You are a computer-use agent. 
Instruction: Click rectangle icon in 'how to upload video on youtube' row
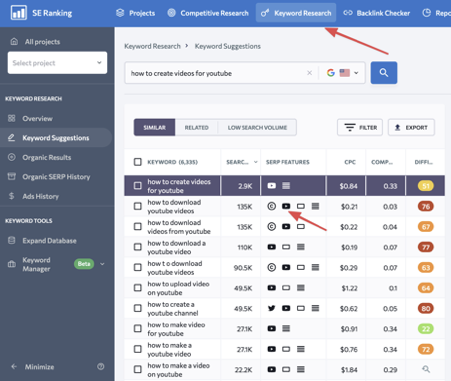coord(286,288)
